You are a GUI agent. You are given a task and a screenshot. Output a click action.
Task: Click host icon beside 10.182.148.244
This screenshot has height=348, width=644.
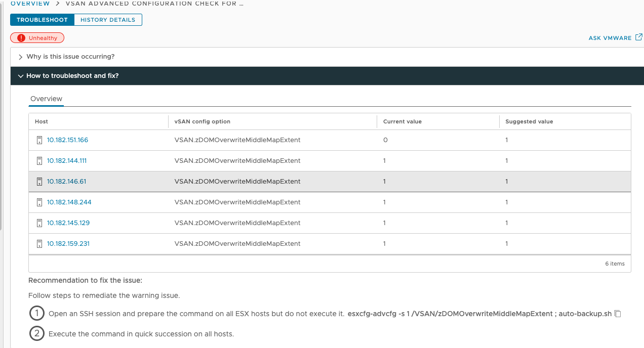coord(39,202)
